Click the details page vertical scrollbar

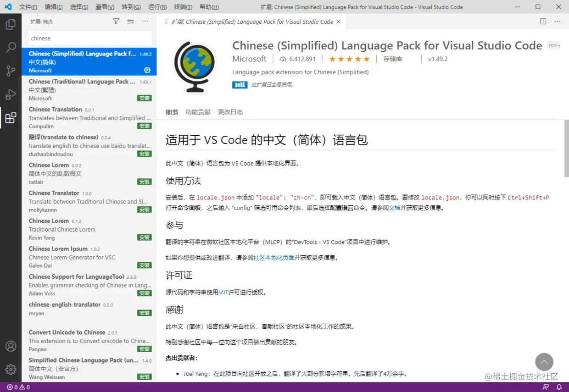[566, 149]
